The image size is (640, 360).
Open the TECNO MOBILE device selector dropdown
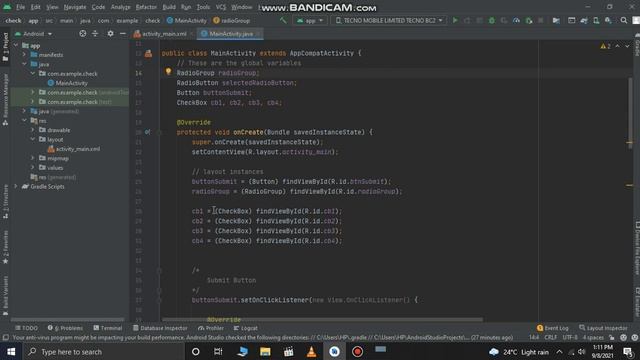tap(389, 20)
